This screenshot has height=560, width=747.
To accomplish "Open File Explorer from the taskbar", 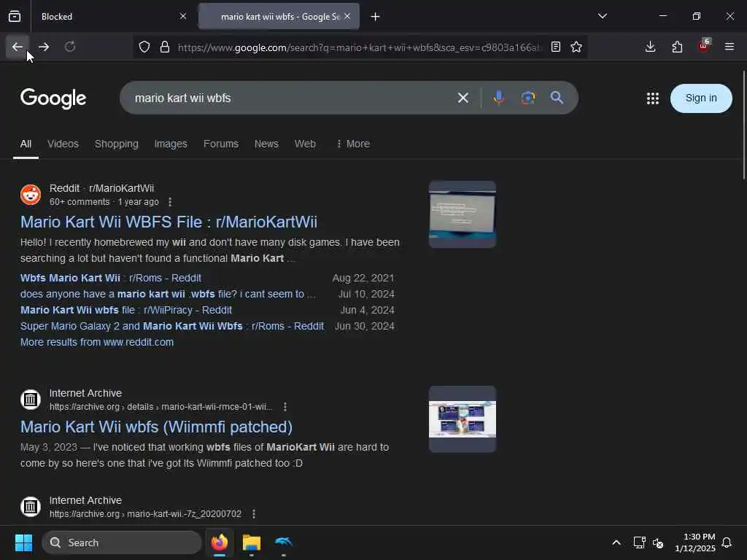I will click(x=251, y=542).
